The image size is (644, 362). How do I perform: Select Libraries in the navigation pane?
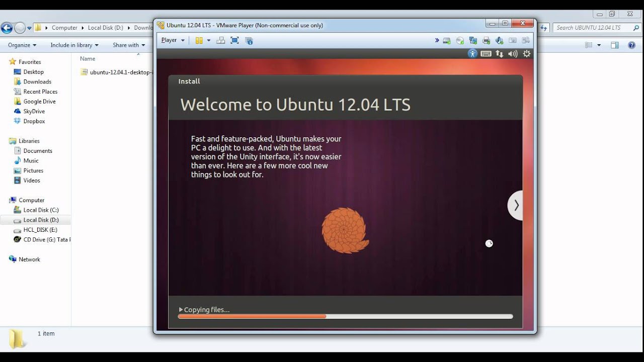[29, 141]
